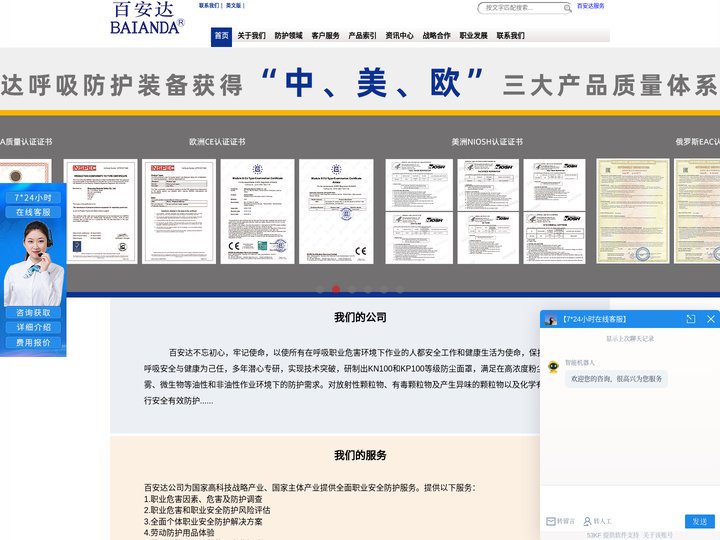
Task: Open the yellow Russian EAC certificate thumbnail
Action: click(x=632, y=211)
